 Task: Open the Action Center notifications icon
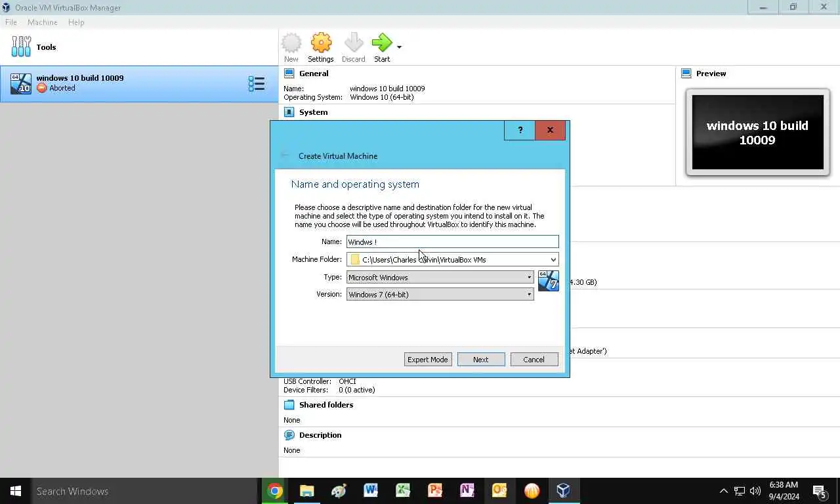tap(820, 491)
